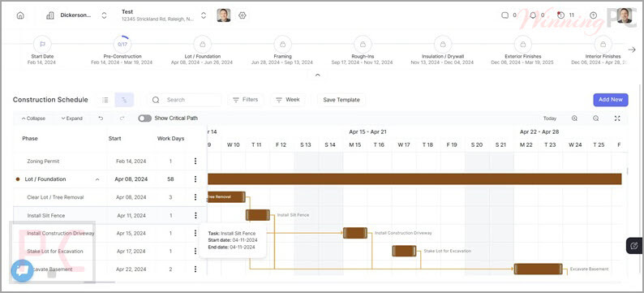Click the Apr 15, 2024 start date cell
The height and width of the screenshot is (293, 644).
(x=131, y=233)
